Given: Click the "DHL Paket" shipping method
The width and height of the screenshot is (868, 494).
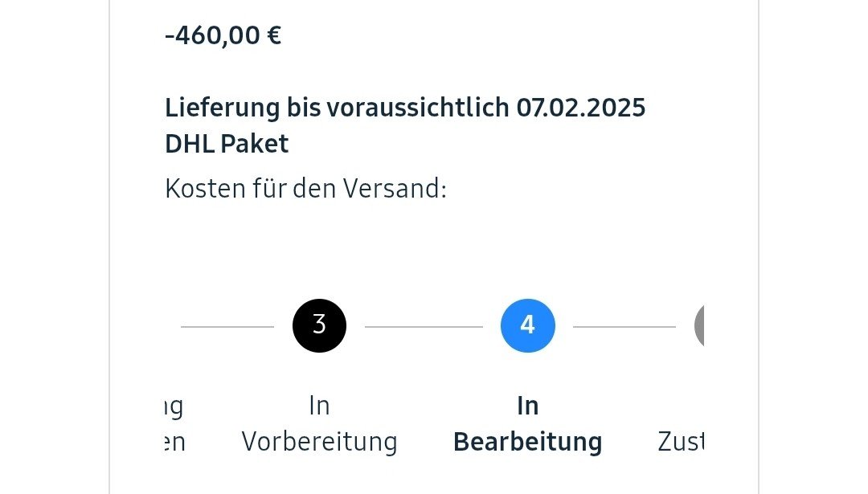Looking at the screenshot, I should click(x=227, y=144).
